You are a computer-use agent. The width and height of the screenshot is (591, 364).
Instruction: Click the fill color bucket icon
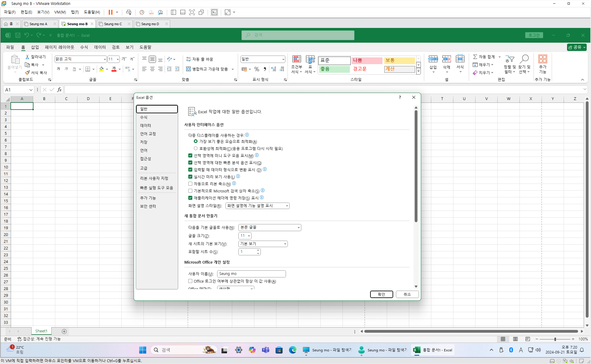101,69
